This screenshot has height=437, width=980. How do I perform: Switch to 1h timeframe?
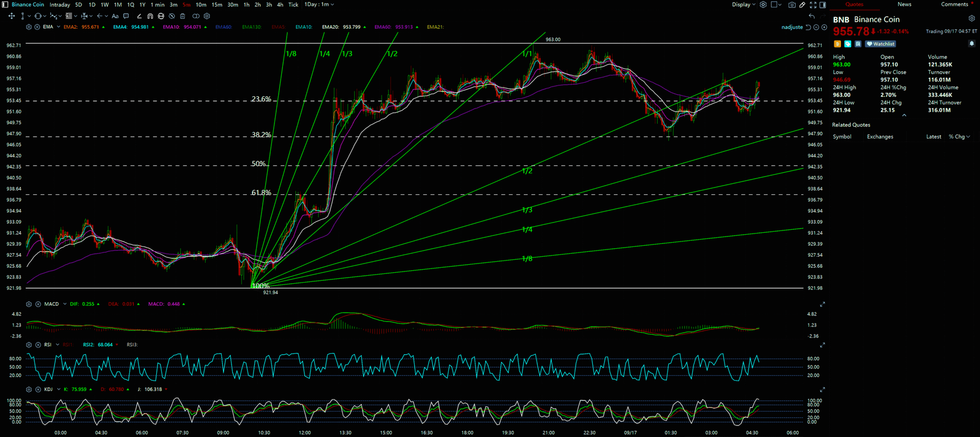coord(246,5)
